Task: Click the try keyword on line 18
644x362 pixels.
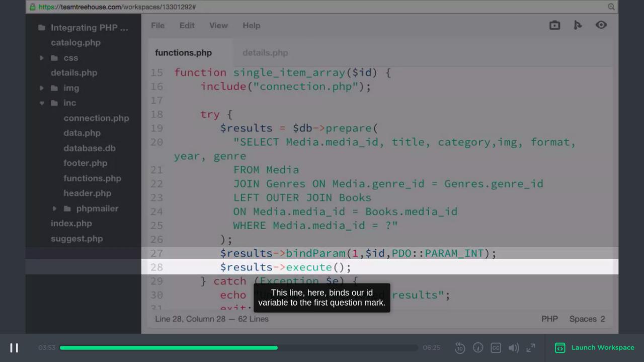Action: [x=210, y=115]
